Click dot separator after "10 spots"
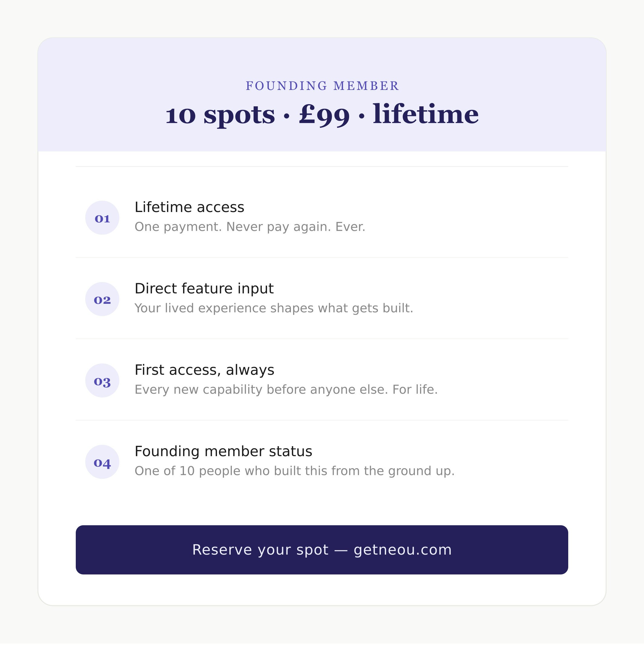 tap(286, 116)
